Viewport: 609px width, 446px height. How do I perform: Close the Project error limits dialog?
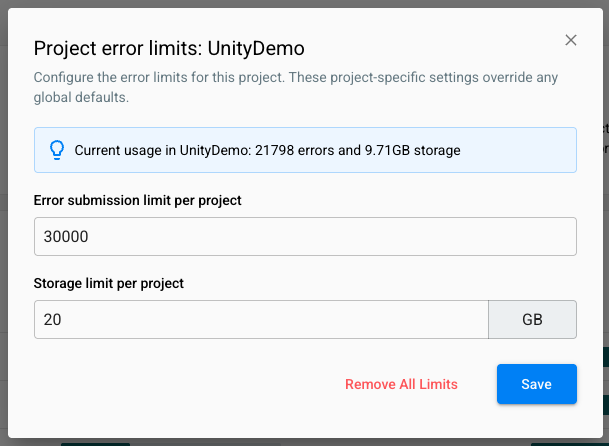pyautogui.click(x=571, y=40)
